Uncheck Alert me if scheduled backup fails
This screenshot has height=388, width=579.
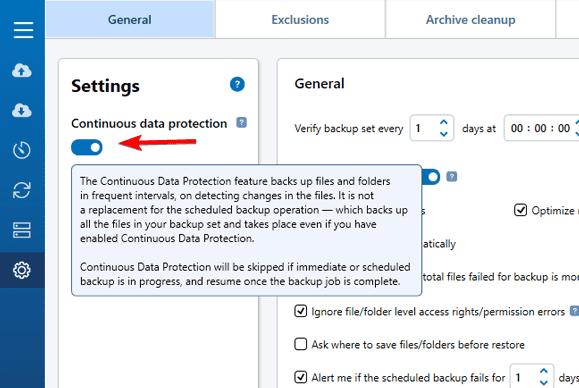[301, 377]
